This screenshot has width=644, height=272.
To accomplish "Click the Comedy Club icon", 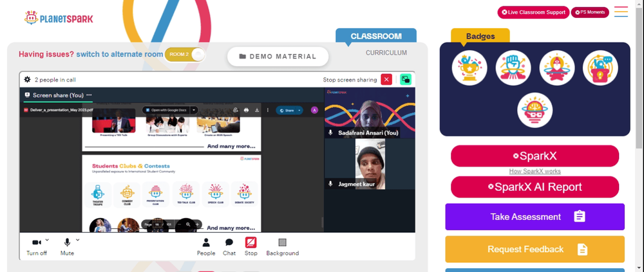I will tap(126, 195).
